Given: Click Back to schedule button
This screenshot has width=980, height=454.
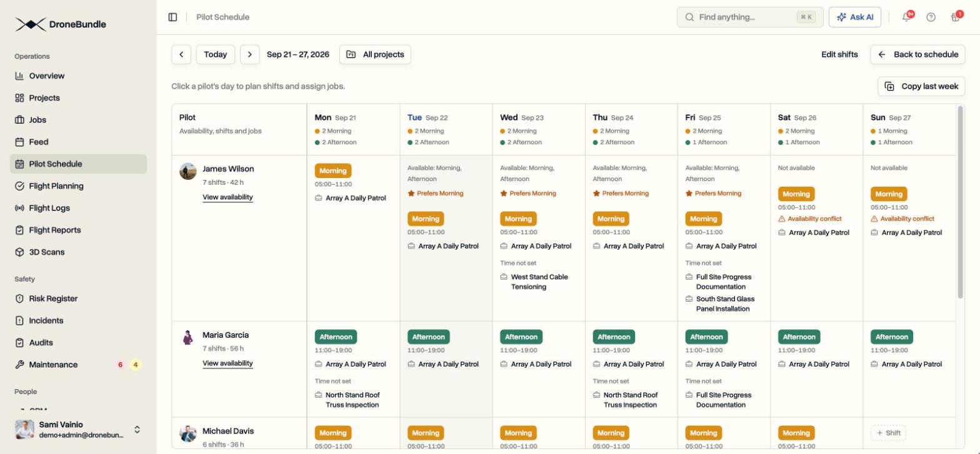Looking at the screenshot, I should click(x=917, y=54).
